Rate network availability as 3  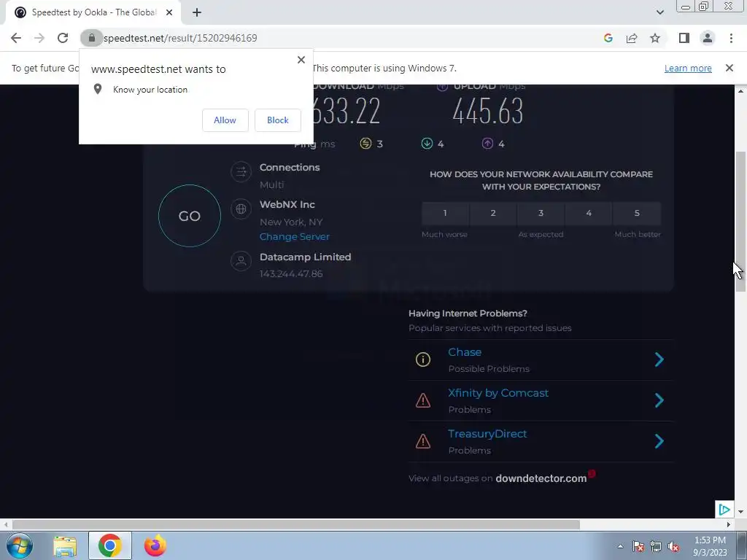coord(541,213)
